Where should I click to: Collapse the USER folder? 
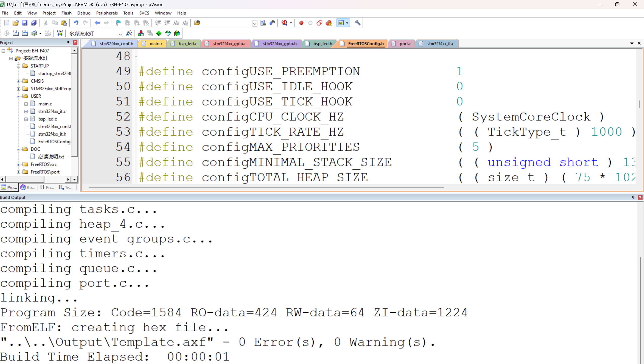(18, 96)
